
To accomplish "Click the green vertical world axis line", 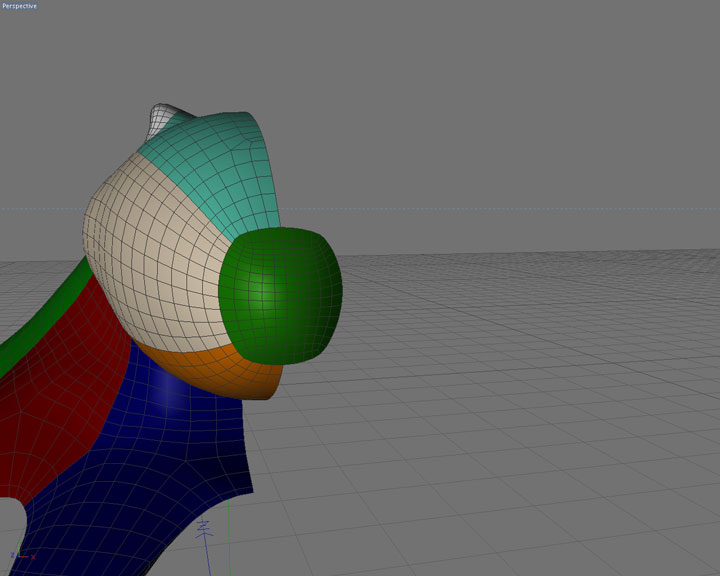I will pyautogui.click(x=229, y=545).
